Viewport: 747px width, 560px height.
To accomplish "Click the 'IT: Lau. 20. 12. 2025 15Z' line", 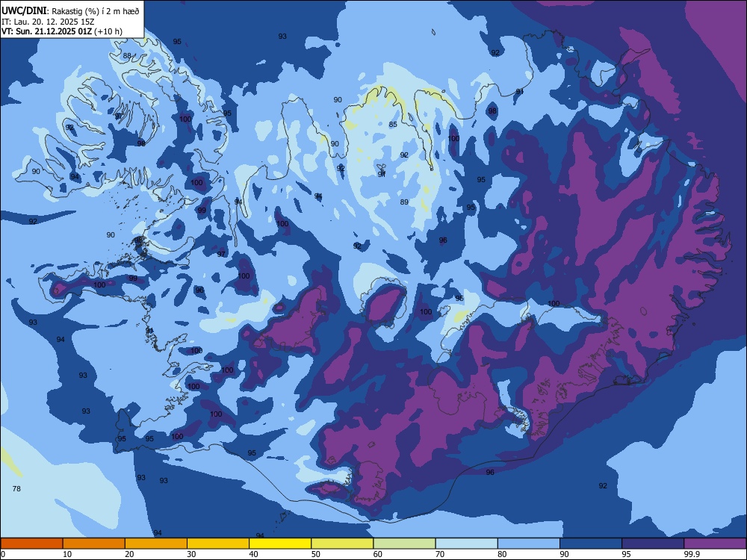I will point(48,22).
